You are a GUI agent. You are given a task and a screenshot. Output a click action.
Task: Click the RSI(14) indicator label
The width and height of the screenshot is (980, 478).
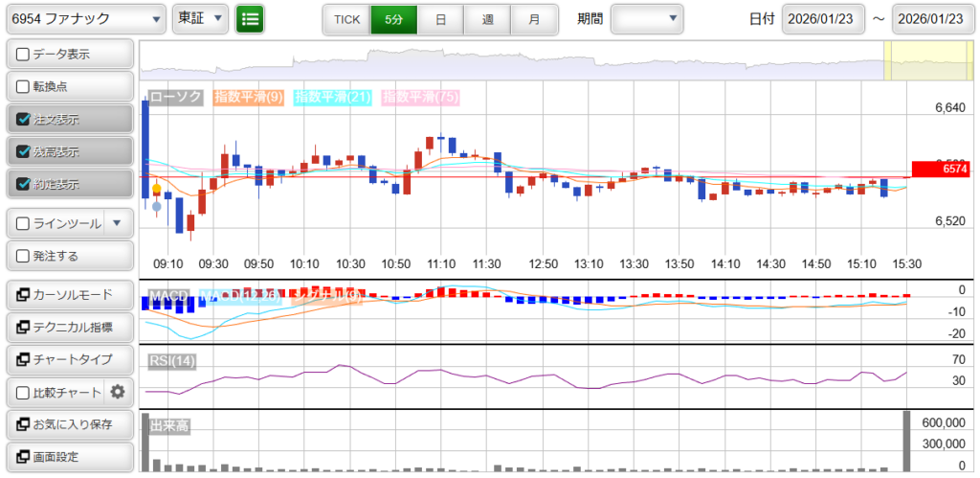click(171, 361)
